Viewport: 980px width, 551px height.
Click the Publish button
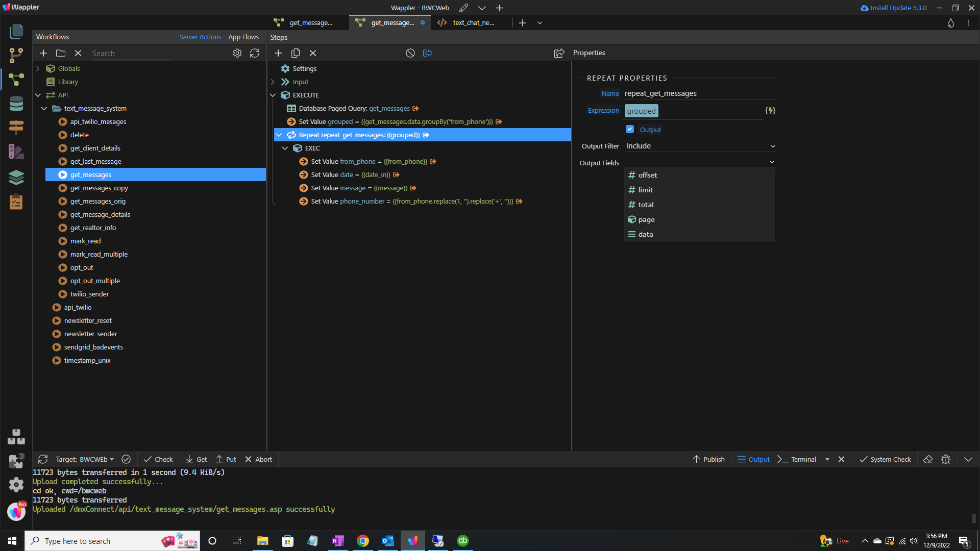click(708, 459)
